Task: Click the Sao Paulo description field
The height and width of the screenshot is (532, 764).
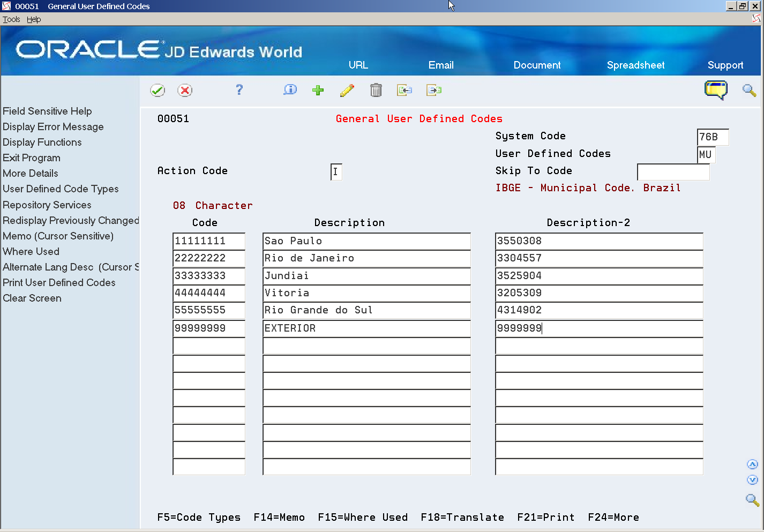Action: pos(366,241)
